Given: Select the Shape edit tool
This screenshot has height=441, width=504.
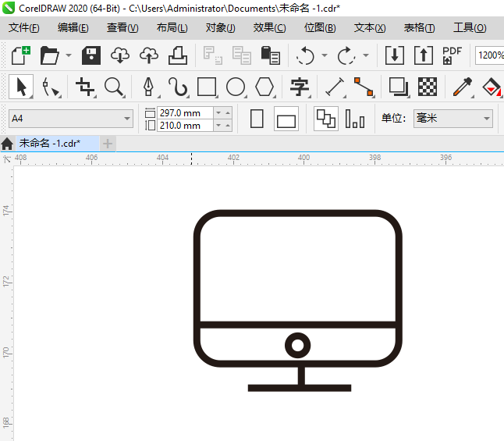Looking at the screenshot, I should pyautogui.click(x=51, y=87).
